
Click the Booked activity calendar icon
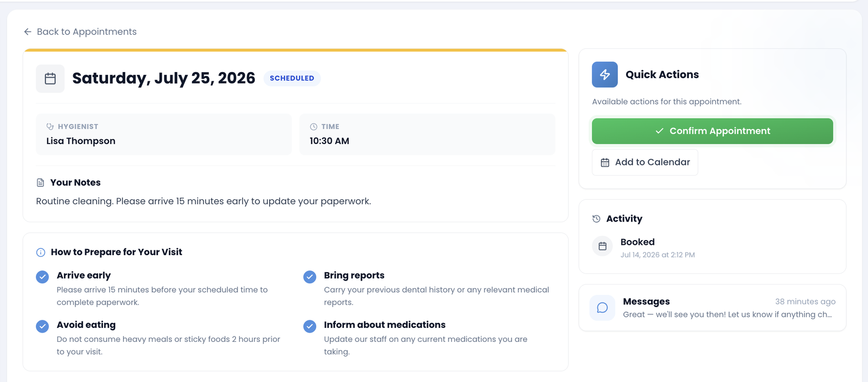pos(602,247)
